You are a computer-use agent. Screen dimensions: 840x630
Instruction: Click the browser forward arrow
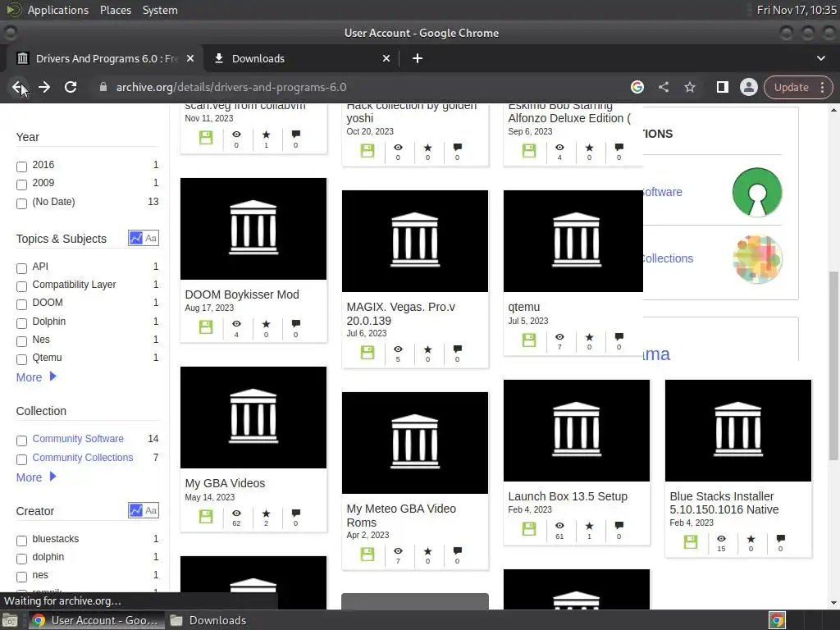pos(44,87)
